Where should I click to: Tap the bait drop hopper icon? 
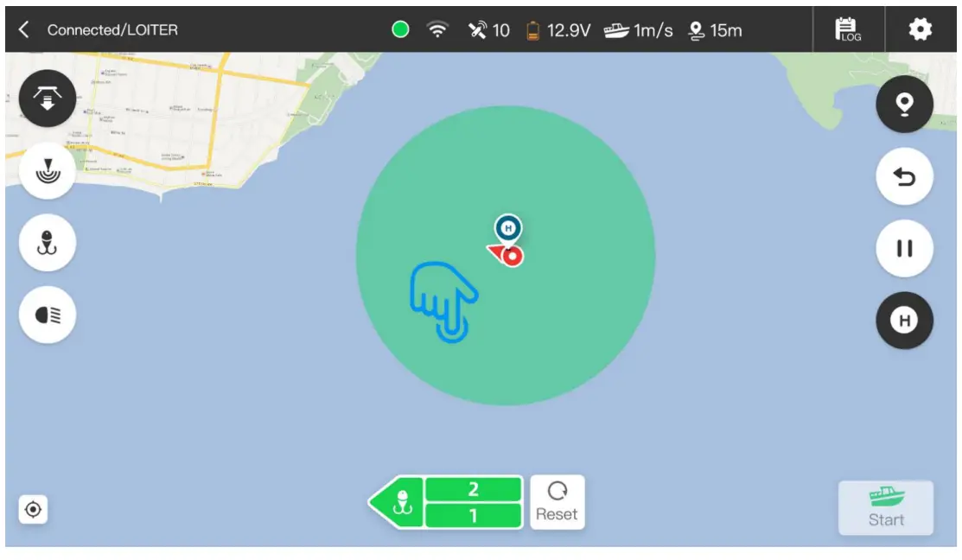[x=48, y=99]
